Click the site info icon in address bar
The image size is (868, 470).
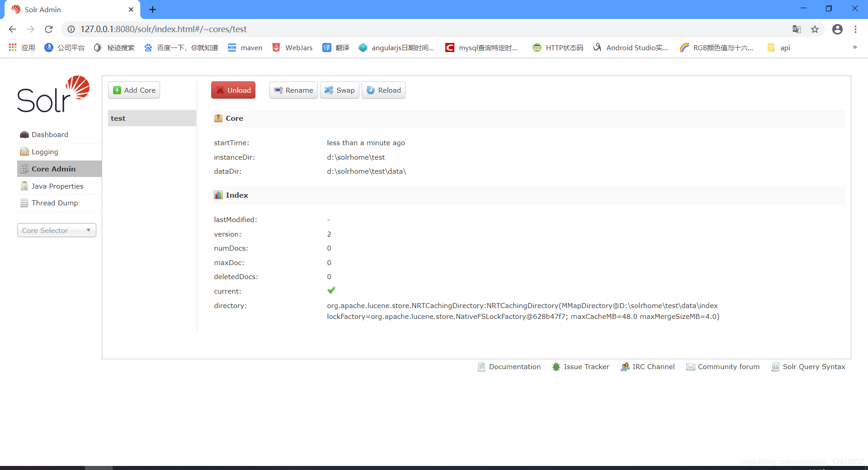71,29
